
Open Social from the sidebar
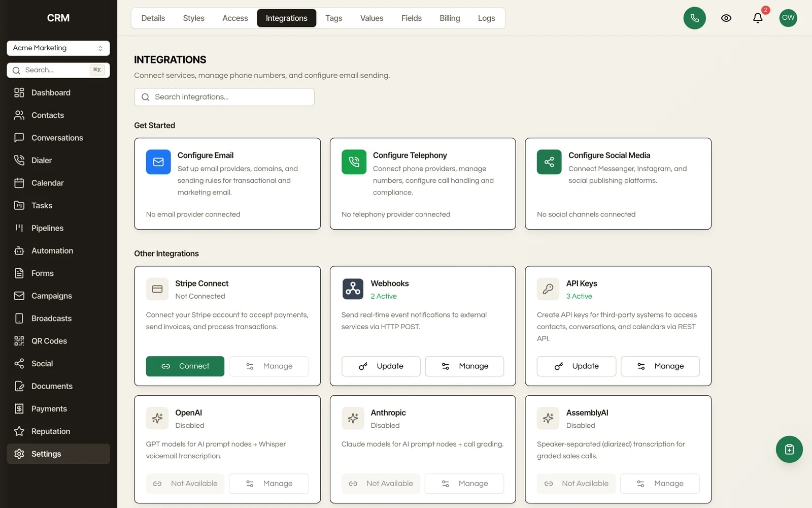[x=58, y=364]
